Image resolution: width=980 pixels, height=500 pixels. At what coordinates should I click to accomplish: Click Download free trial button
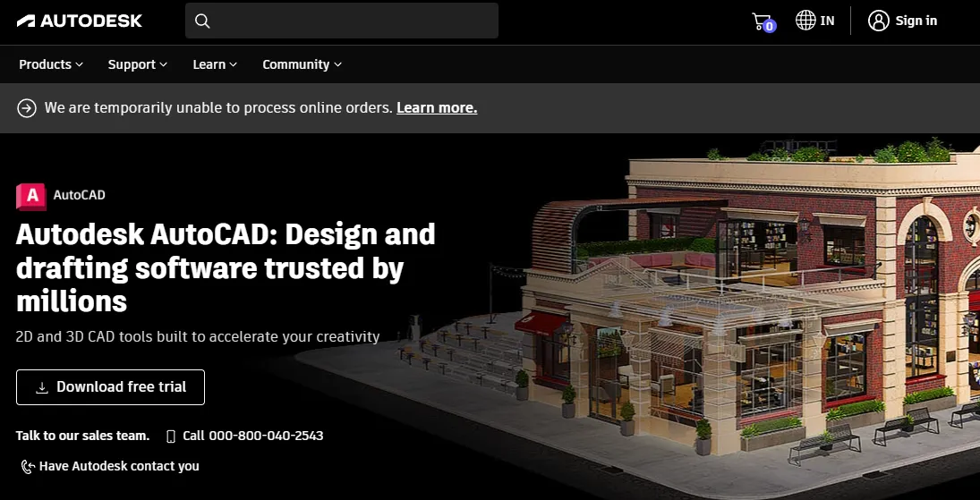(x=110, y=387)
